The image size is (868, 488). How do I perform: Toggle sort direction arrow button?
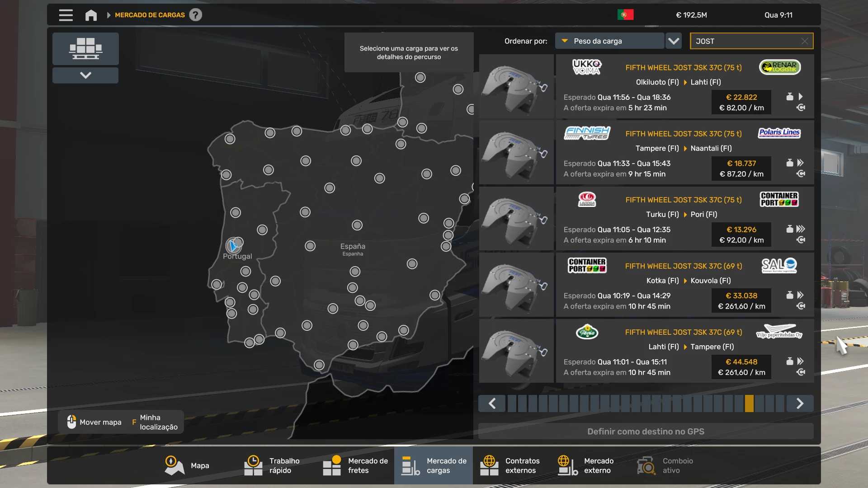[x=674, y=41]
